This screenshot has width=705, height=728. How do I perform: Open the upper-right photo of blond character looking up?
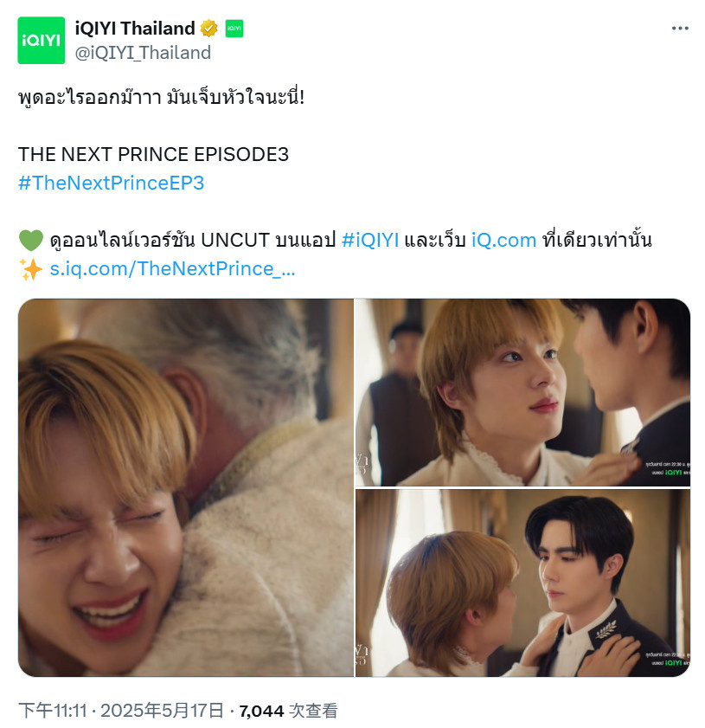pyautogui.click(x=522, y=392)
